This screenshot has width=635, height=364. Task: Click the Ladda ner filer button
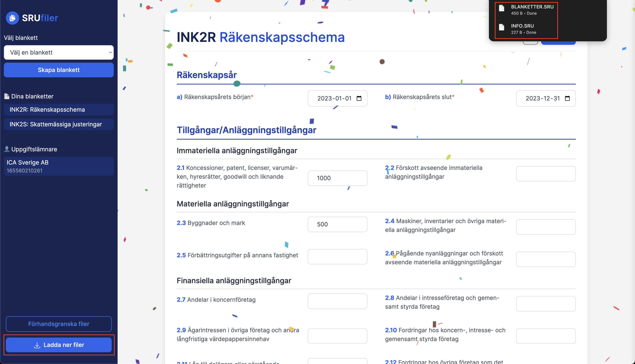59,345
